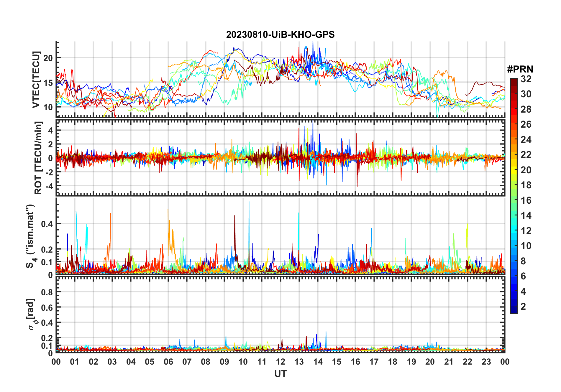Viewport: 561px width, 392px height.
Task: Click the 11 hour label on UT axis
Action: point(262,362)
